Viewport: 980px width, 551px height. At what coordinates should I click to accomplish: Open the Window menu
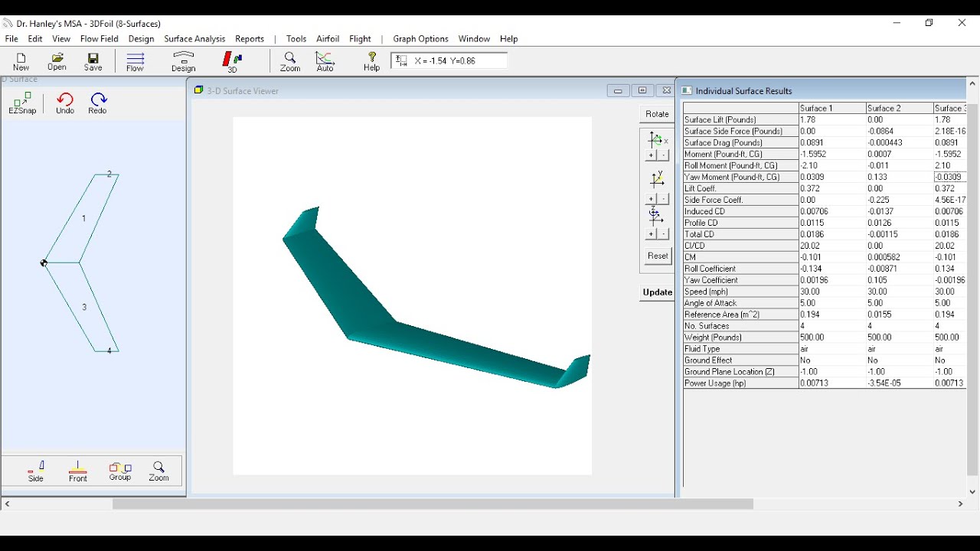474,39
